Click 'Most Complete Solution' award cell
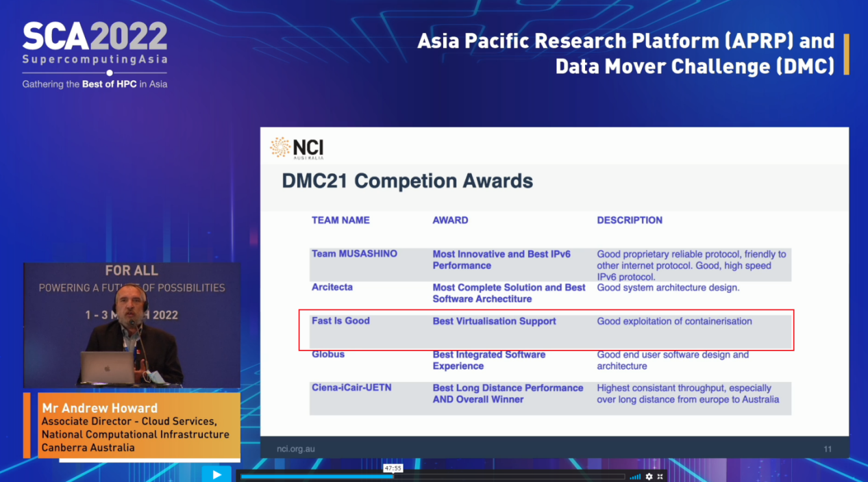The width and height of the screenshot is (868, 482). (509, 293)
